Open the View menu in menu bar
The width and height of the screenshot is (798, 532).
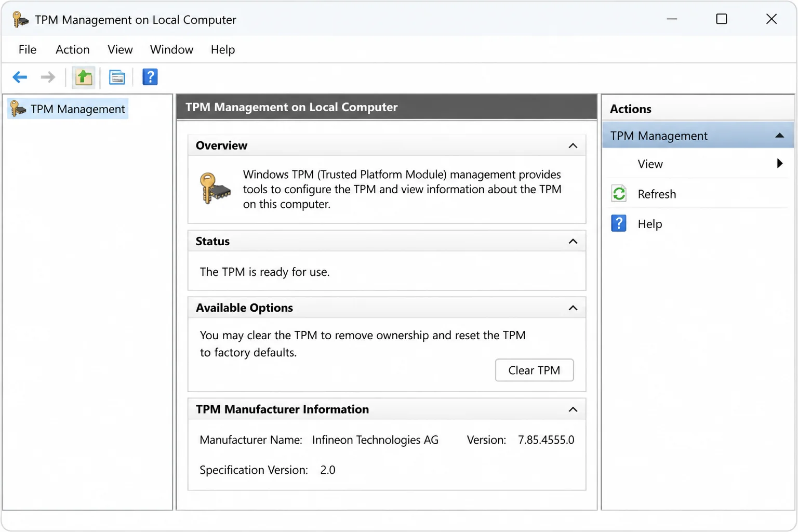click(x=120, y=49)
